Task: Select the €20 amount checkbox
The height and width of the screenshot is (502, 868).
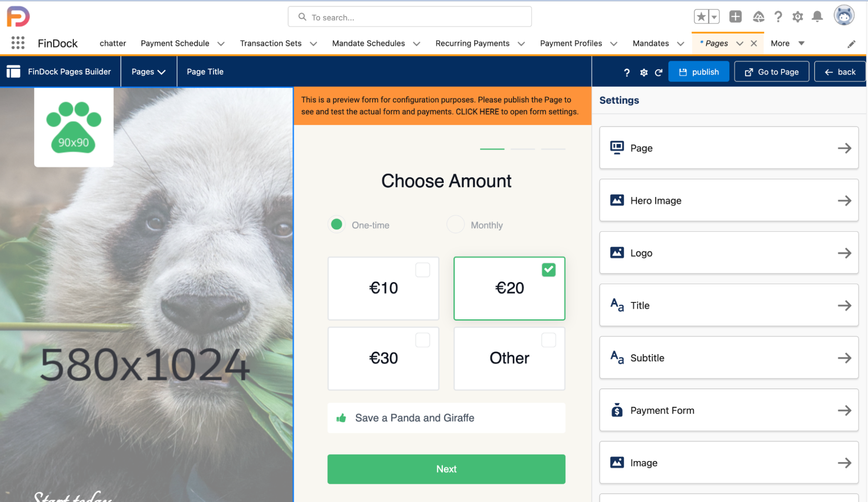Action: pyautogui.click(x=548, y=269)
